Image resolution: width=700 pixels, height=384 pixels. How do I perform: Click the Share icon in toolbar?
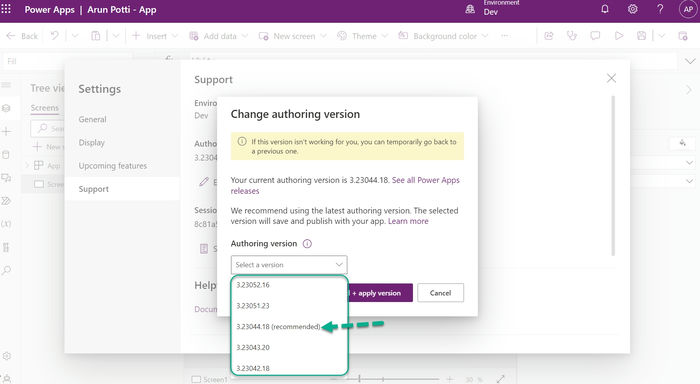(x=549, y=36)
